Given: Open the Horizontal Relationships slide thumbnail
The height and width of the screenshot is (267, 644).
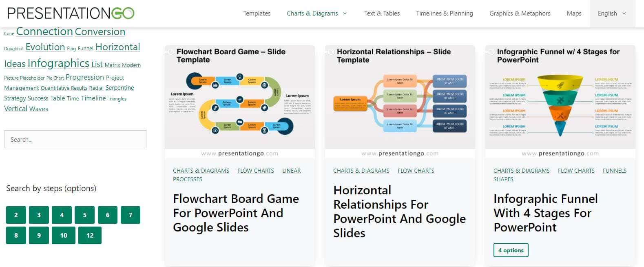Looking at the screenshot, I should (400, 98).
